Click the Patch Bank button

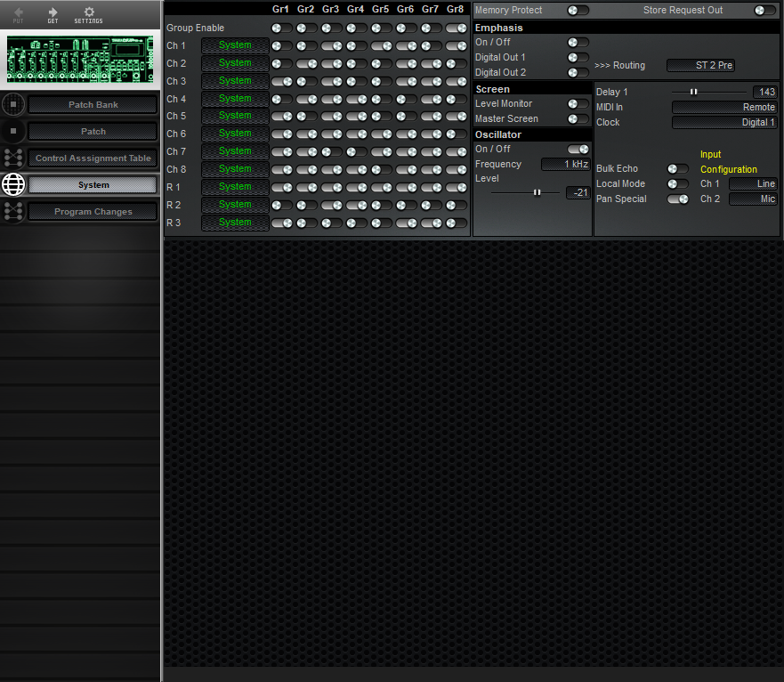(x=92, y=104)
